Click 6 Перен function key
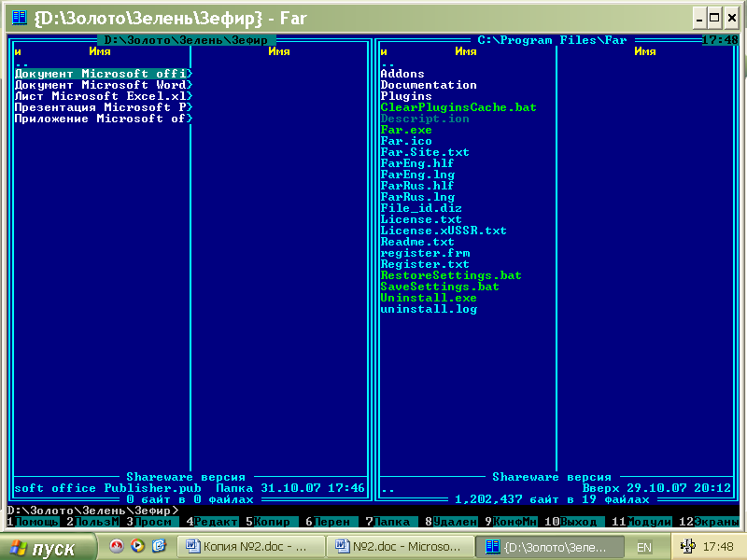Screen dimensions: 747x560 [x=332, y=522]
